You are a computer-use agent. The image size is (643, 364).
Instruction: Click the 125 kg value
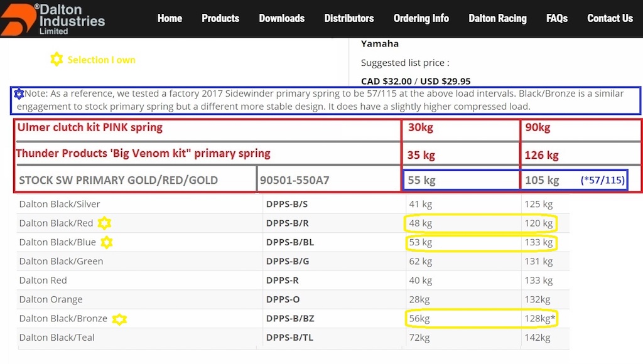pos(538,204)
